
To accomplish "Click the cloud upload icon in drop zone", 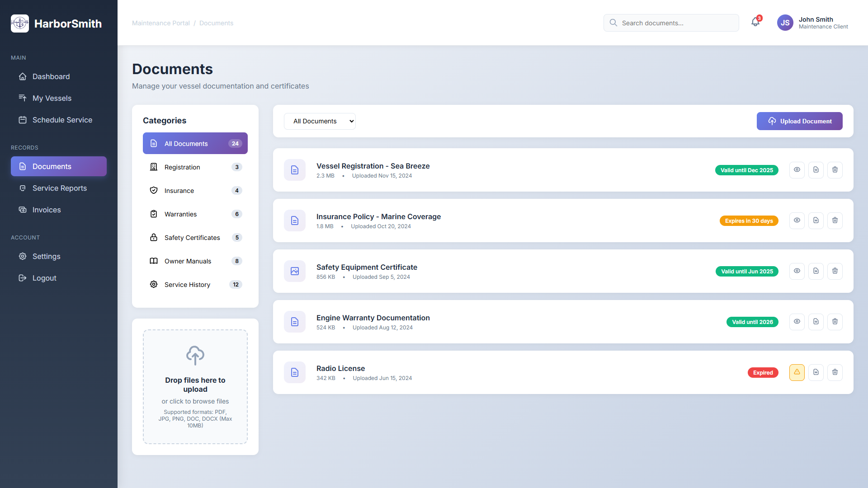I will 195,356.
